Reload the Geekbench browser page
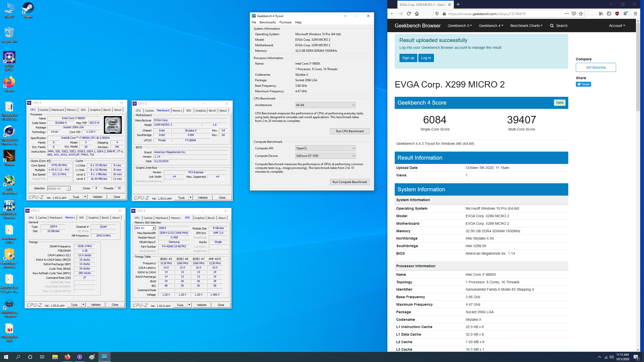The height and width of the screenshot is (362, 644). [409, 14]
